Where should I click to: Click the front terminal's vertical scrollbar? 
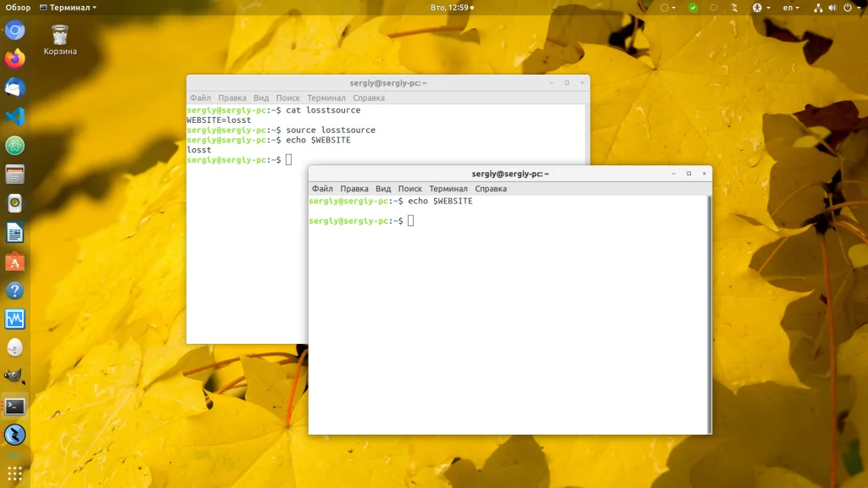point(709,313)
